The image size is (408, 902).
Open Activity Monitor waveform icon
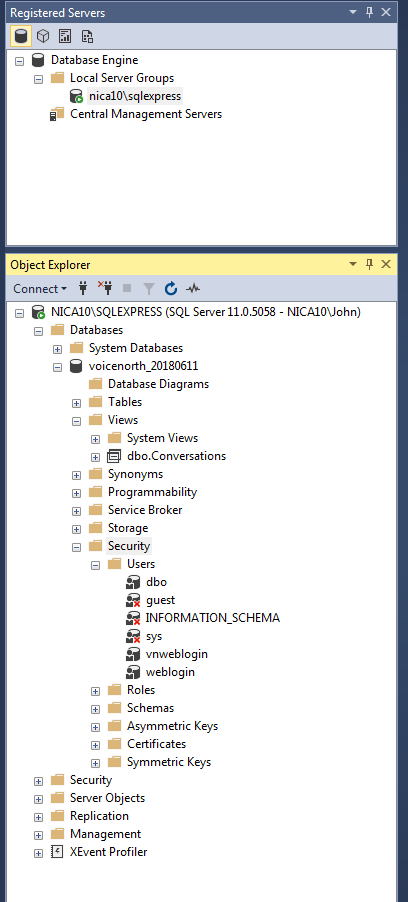coord(193,288)
